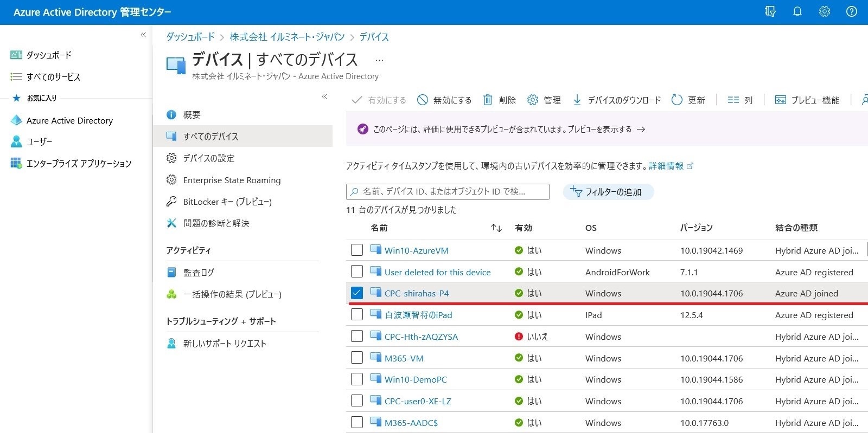868x433 pixels.
Task: Sort by 名前 column arrows
Action: click(496, 228)
